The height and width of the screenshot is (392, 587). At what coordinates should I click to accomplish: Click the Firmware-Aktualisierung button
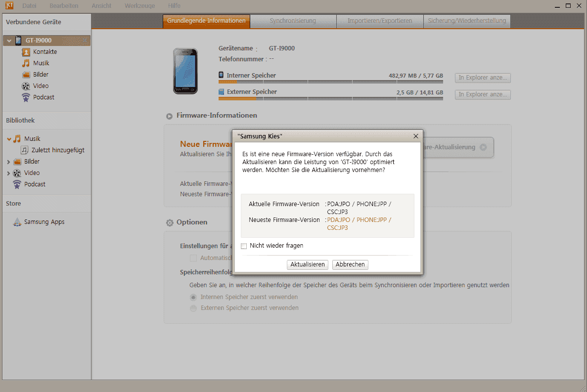tap(458, 147)
